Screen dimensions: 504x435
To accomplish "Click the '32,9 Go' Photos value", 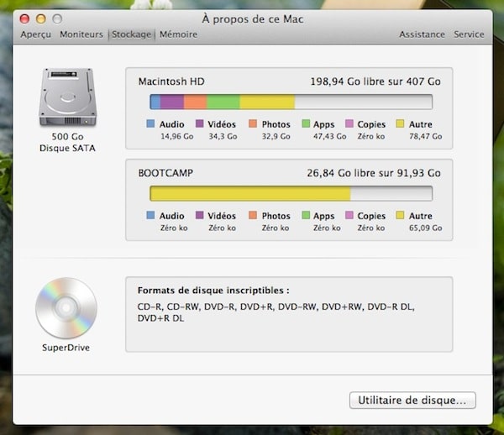I will (276, 136).
